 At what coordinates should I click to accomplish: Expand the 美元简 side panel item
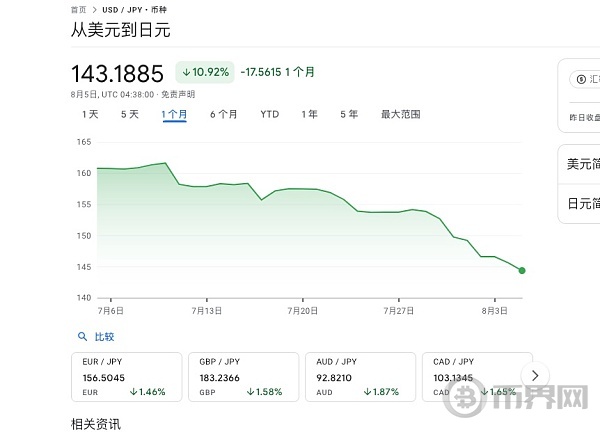(580, 164)
